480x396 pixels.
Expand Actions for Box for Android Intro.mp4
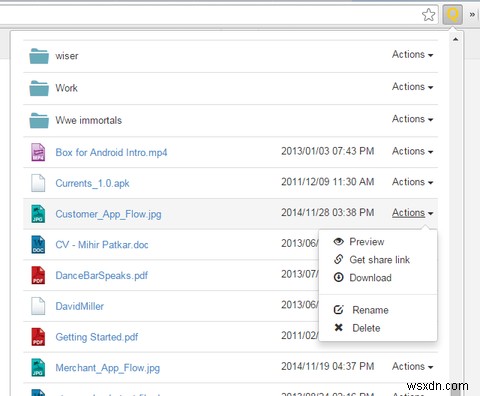coord(413,151)
